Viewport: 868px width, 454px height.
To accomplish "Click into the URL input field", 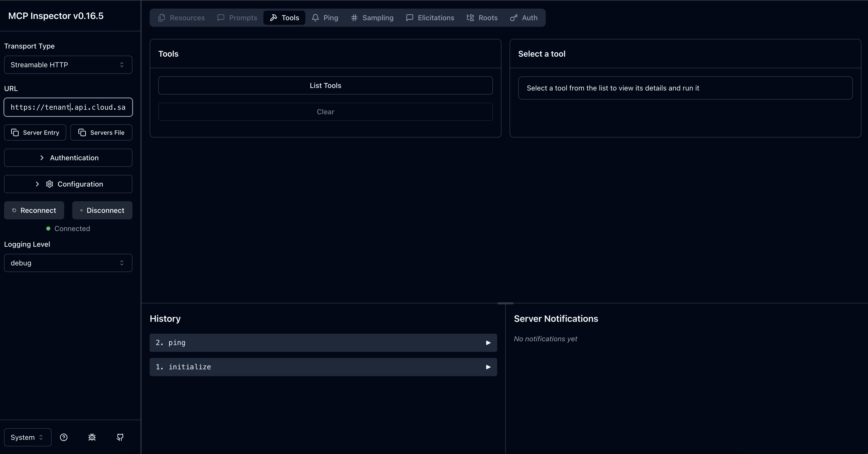I will 68,107.
